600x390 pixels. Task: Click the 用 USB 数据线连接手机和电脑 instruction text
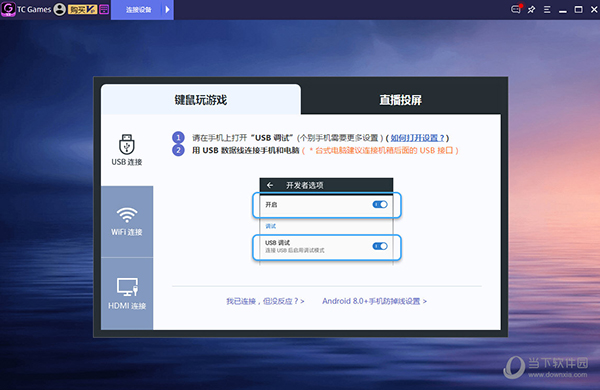[246, 150]
